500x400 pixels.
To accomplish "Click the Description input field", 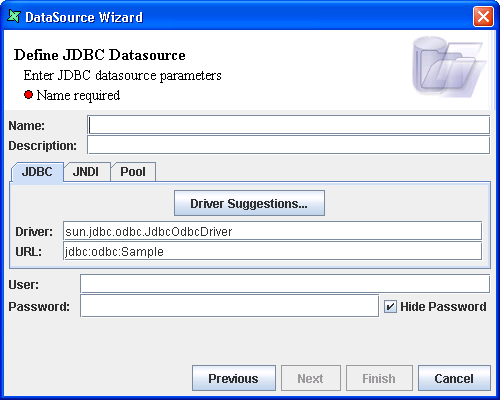I will pyautogui.click(x=288, y=145).
